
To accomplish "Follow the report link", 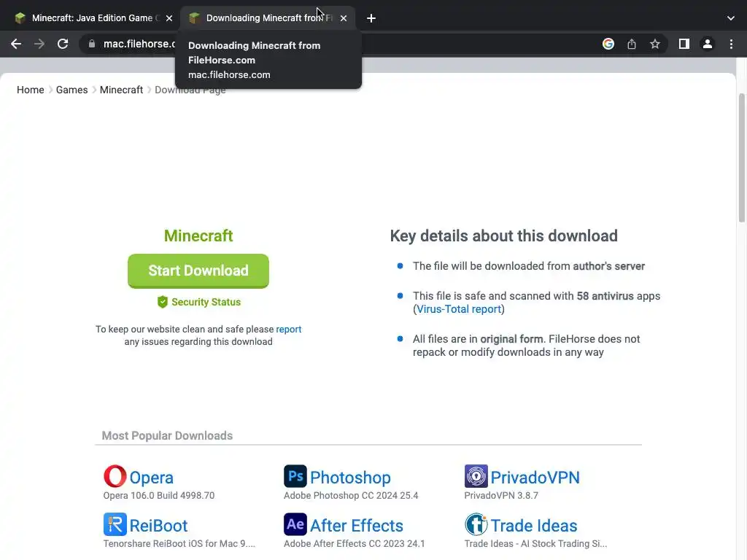I will pyautogui.click(x=289, y=329).
